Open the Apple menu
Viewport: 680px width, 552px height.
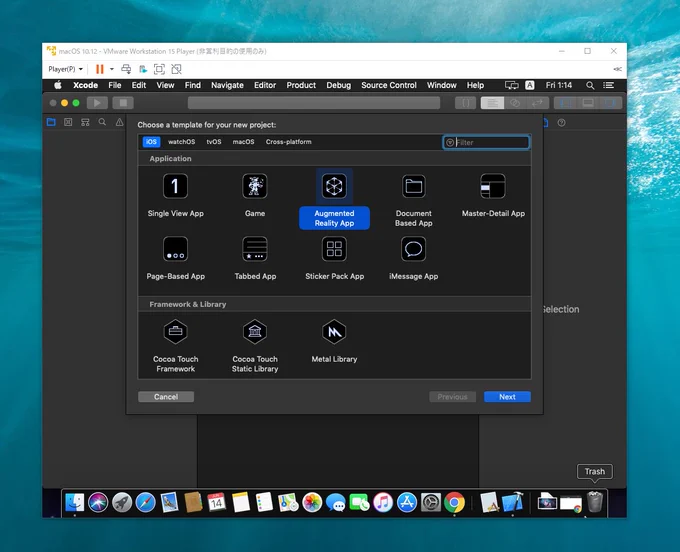click(58, 85)
